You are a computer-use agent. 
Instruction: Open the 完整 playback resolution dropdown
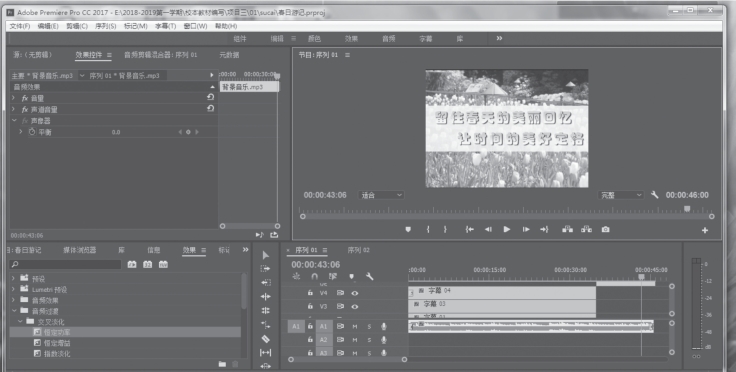point(621,195)
